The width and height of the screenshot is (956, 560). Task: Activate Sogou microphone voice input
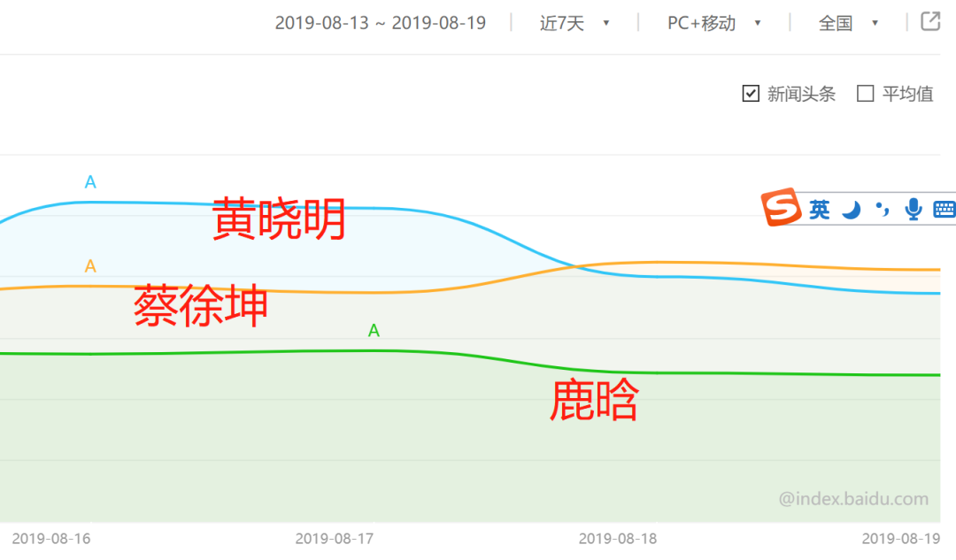tap(913, 209)
